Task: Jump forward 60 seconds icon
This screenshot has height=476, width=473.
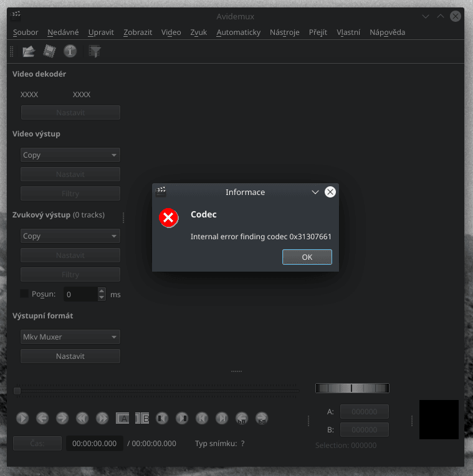Action: coord(262,418)
